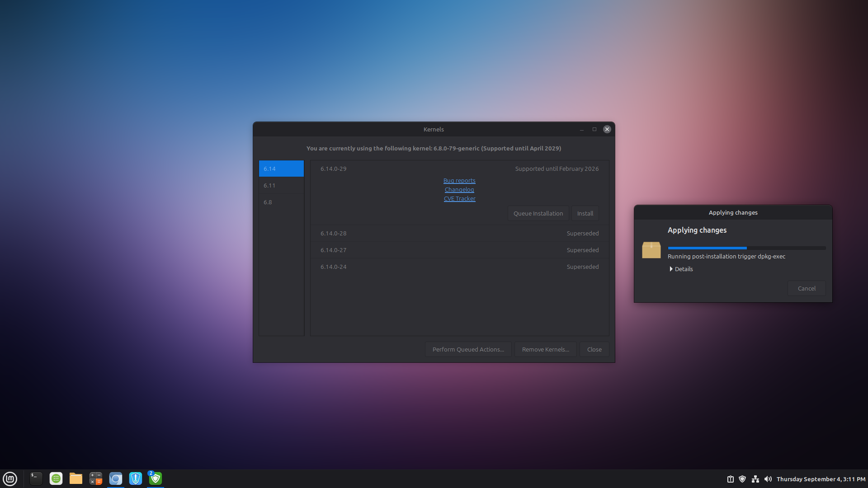Open the calculator launcher
The height and width of the screenshot is (488, 868).
click(x=96, y=479)
